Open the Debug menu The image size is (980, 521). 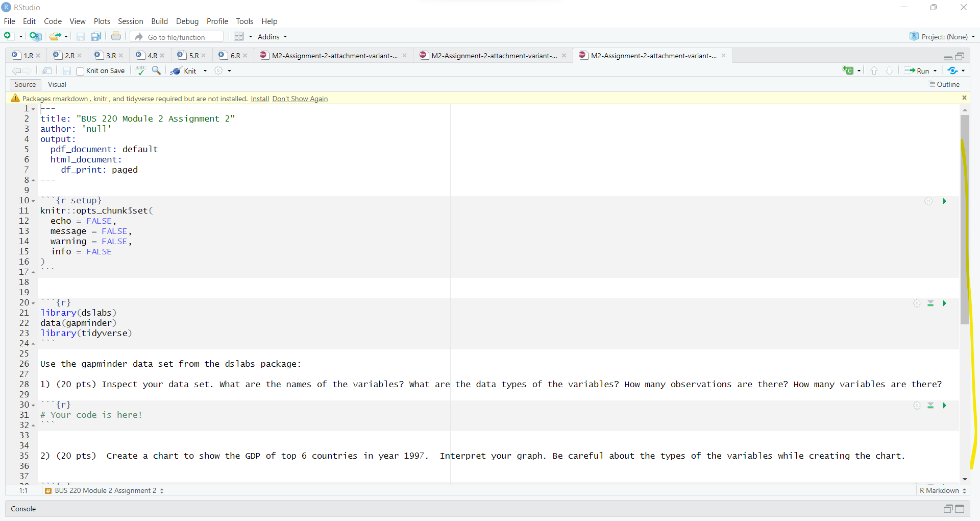point(187,21)
